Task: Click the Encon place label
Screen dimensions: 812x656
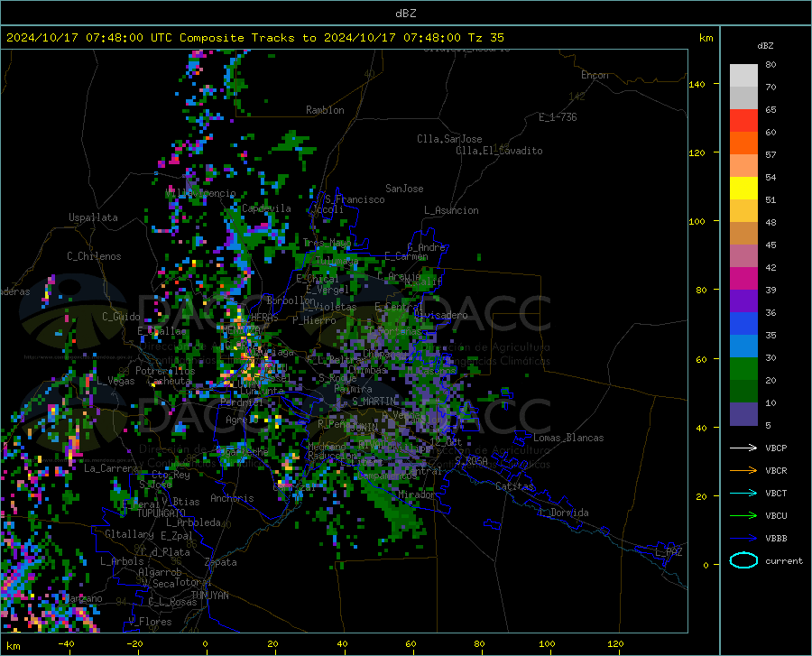Action: coord(595,75)
